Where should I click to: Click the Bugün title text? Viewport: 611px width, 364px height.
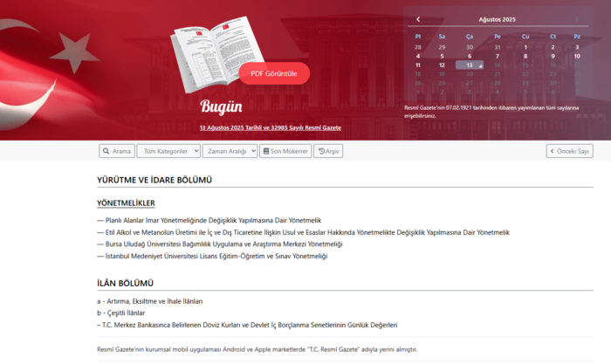[221, 106]
